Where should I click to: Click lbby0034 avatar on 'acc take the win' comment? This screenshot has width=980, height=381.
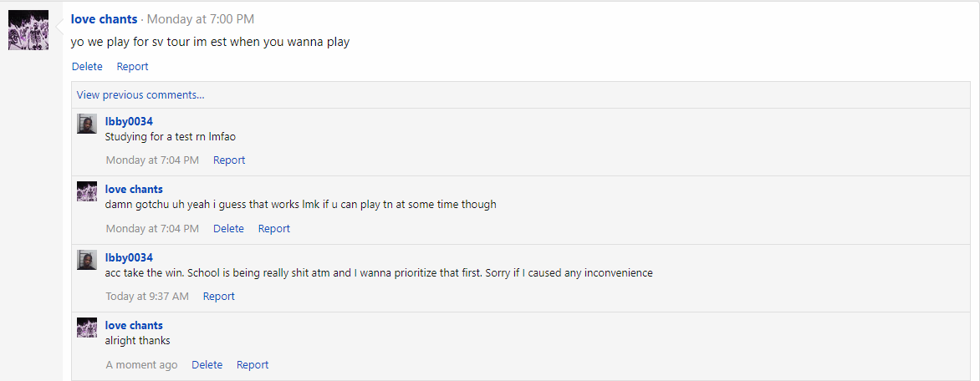coord(87,260)
